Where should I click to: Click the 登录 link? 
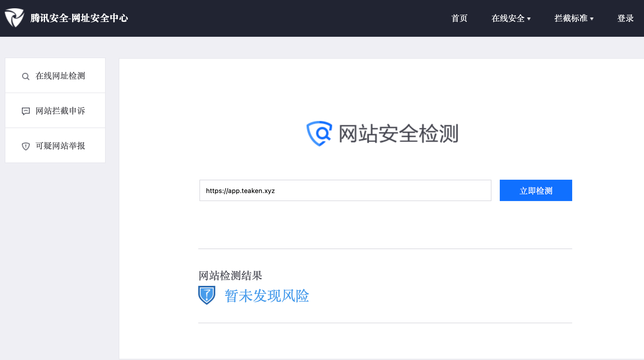click(x=625, y=18)
